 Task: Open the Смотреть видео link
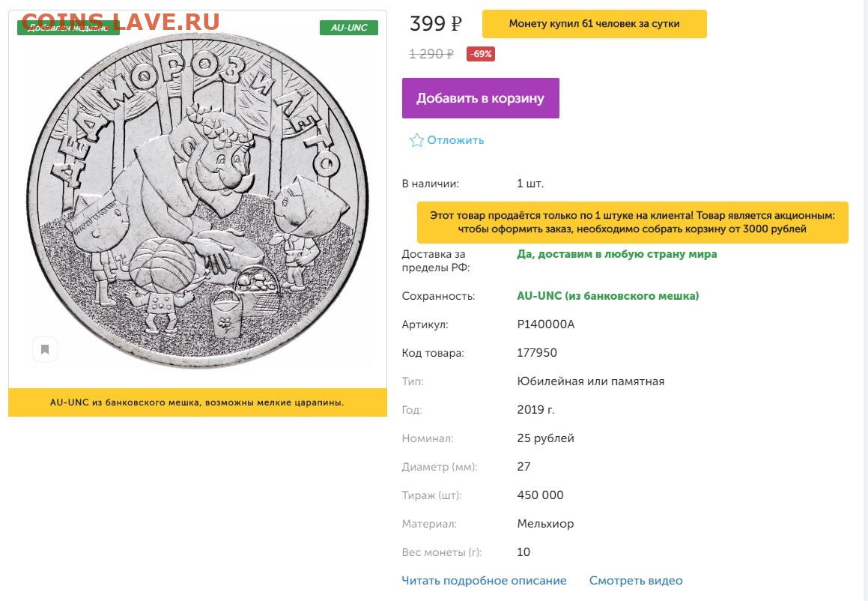point(636,581)
